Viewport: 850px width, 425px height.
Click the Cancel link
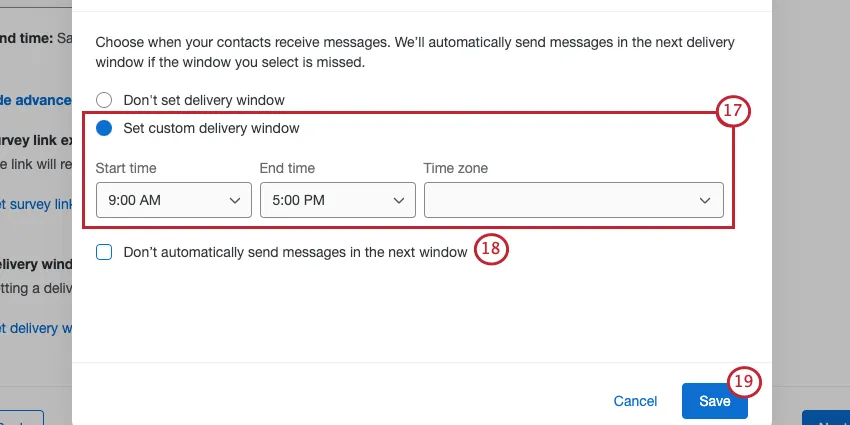[x=635, y=401]
